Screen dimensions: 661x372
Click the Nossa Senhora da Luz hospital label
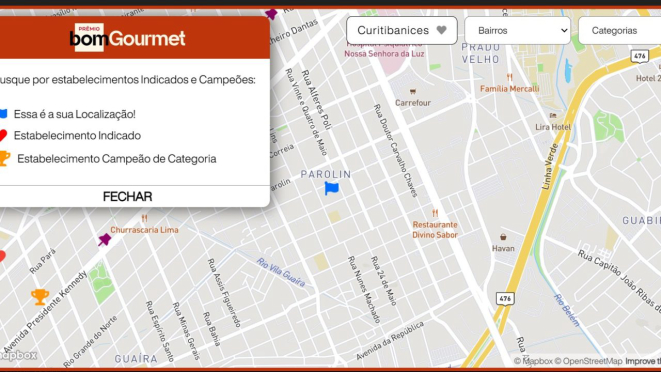[384, 54]
